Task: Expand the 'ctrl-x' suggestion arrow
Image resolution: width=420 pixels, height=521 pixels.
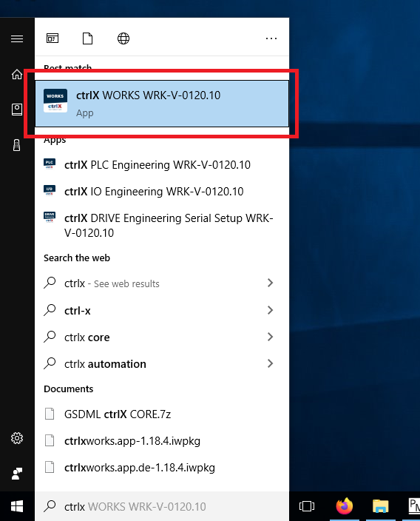Action: (x=270, y=310)
